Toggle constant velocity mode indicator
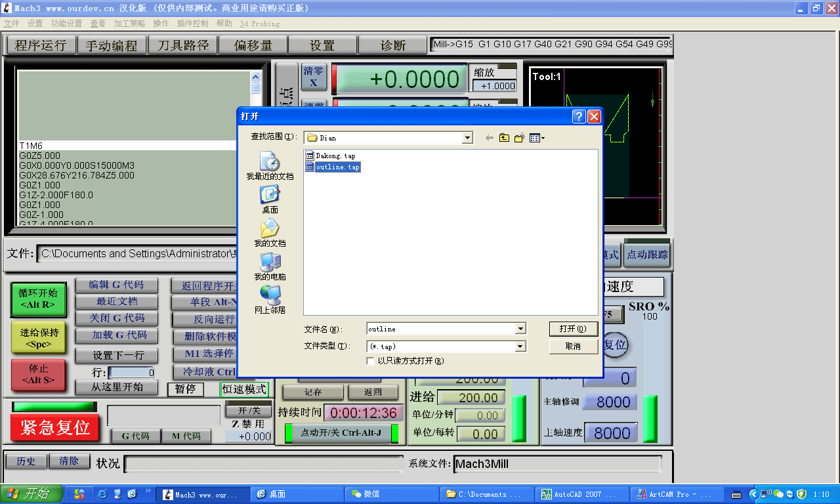The width and height of the screenshot is (840, 504). point(244,389)
